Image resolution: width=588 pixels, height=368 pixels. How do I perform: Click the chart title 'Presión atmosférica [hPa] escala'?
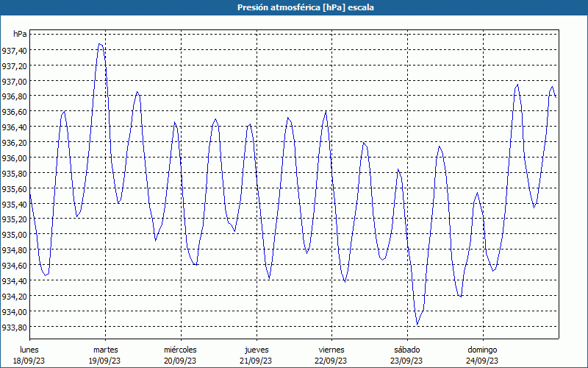(305, 7)
